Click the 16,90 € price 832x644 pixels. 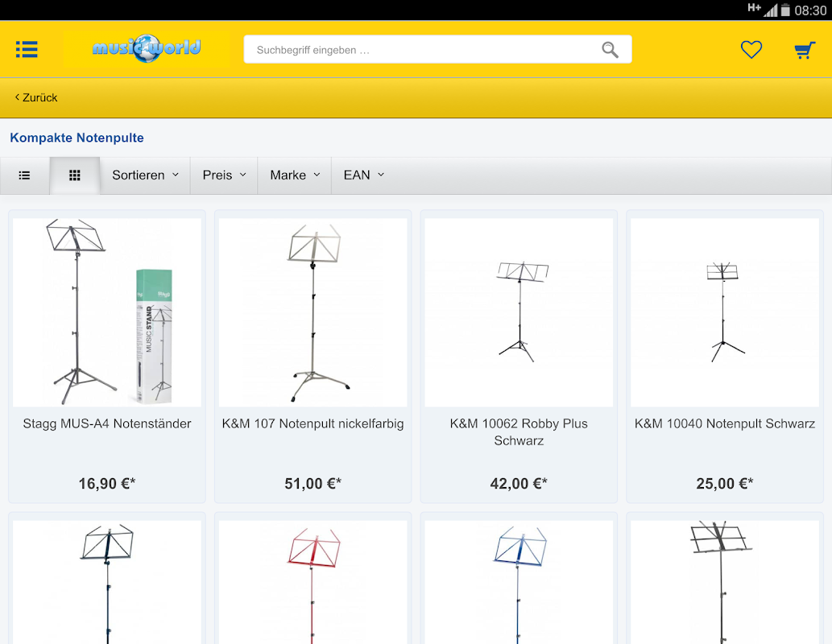[x=106, y=483]
